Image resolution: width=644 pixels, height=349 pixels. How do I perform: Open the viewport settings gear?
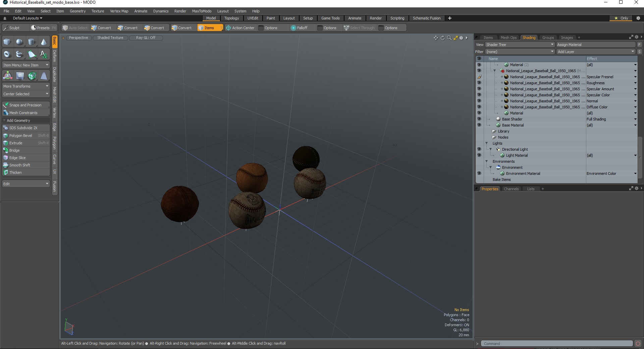(x=461, y=38)
